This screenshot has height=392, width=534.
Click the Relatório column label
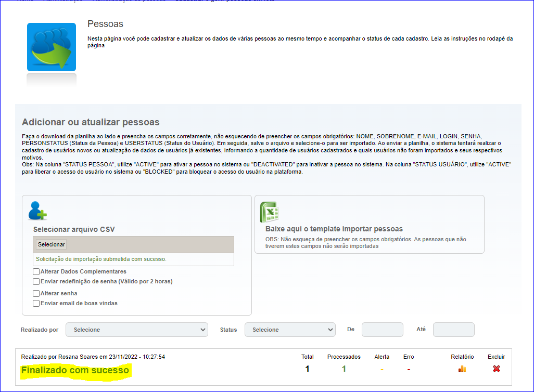(x=462, y=357)
